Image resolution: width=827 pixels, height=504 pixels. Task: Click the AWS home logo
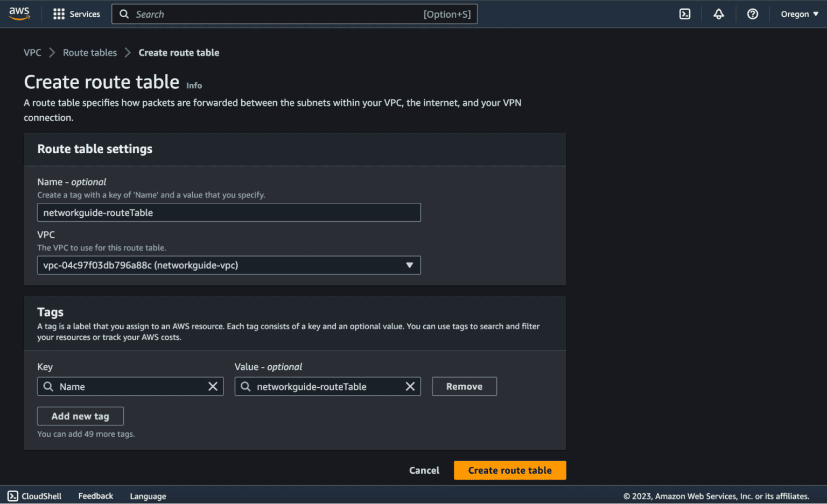[20, 13]
